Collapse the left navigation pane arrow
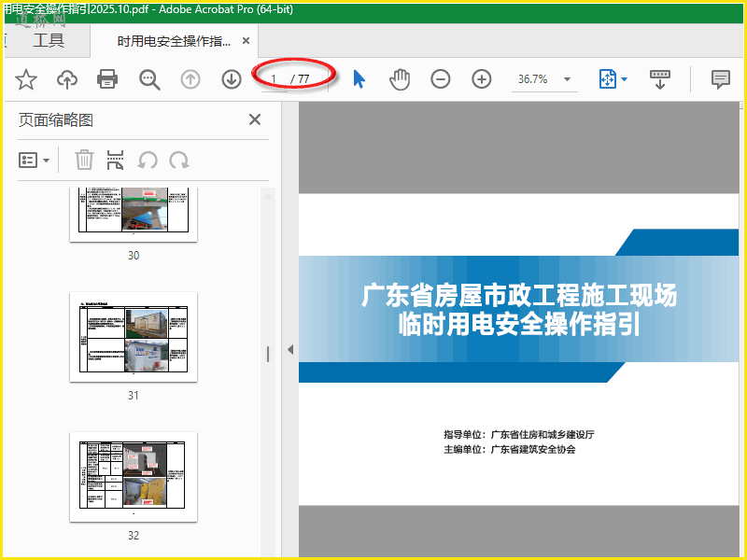This screenshot has width=747, height=560. point(289,349)
